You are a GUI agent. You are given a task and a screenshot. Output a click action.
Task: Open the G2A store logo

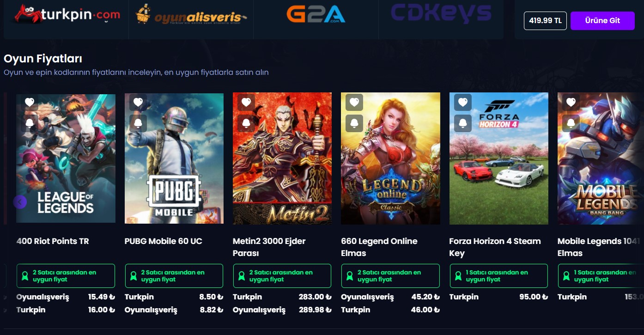316,14
